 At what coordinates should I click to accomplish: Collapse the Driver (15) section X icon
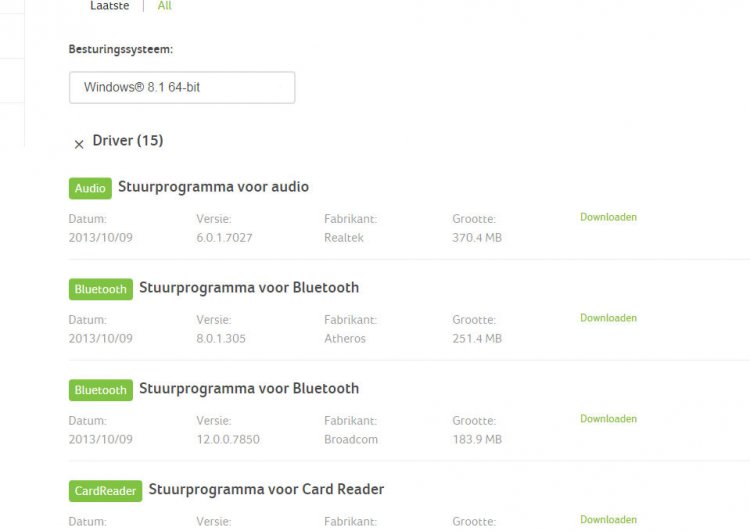(x=79, y=145)
